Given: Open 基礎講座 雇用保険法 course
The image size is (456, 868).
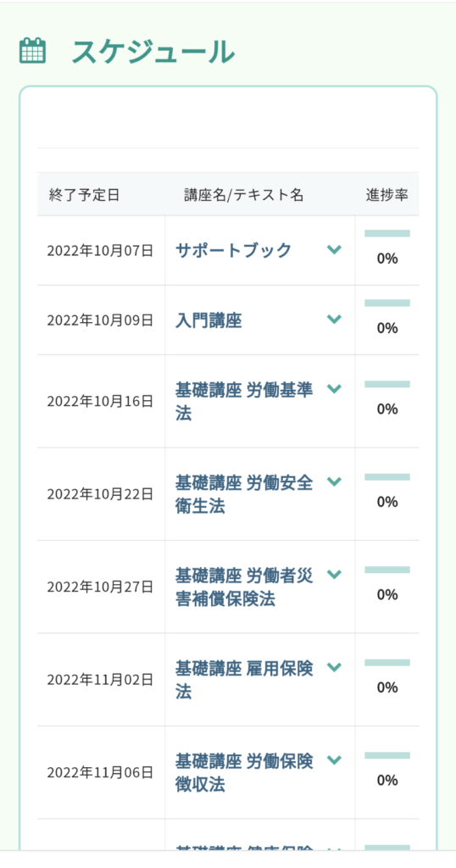Looking at the screenshot, I should tap(244, 680).
